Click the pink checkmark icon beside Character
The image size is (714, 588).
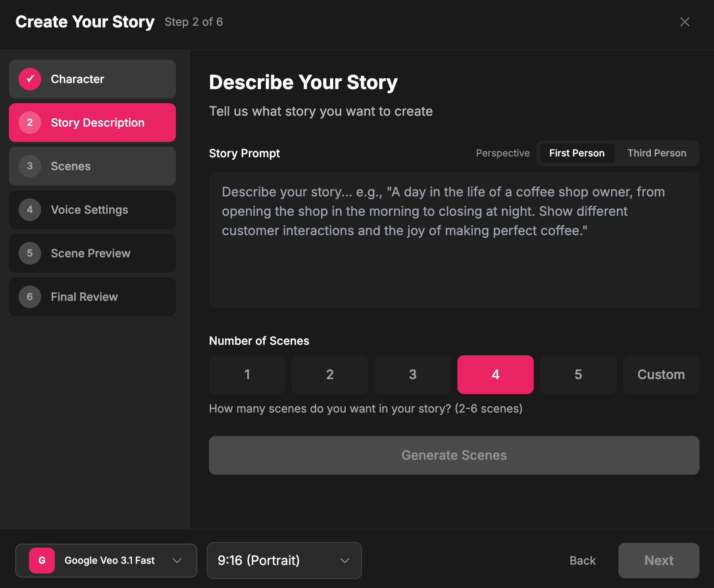coord(30,79)
